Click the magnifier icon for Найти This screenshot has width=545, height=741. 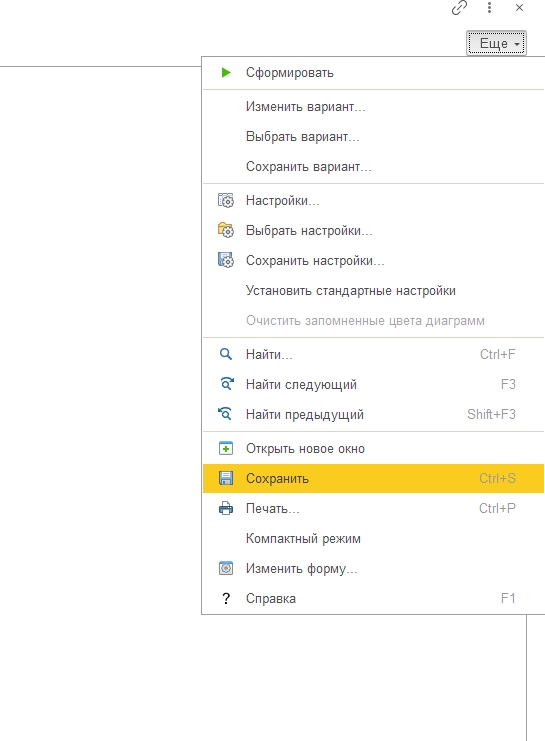[226, 354]
